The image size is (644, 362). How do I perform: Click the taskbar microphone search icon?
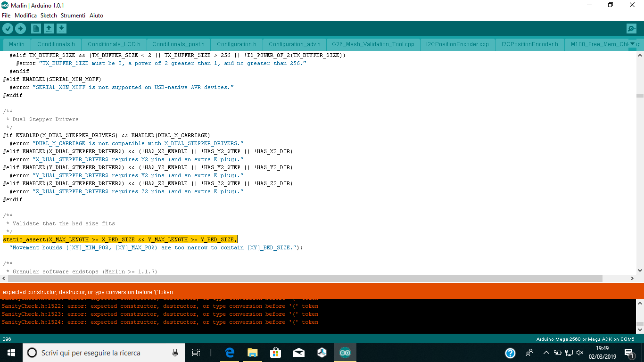point(175,353)
